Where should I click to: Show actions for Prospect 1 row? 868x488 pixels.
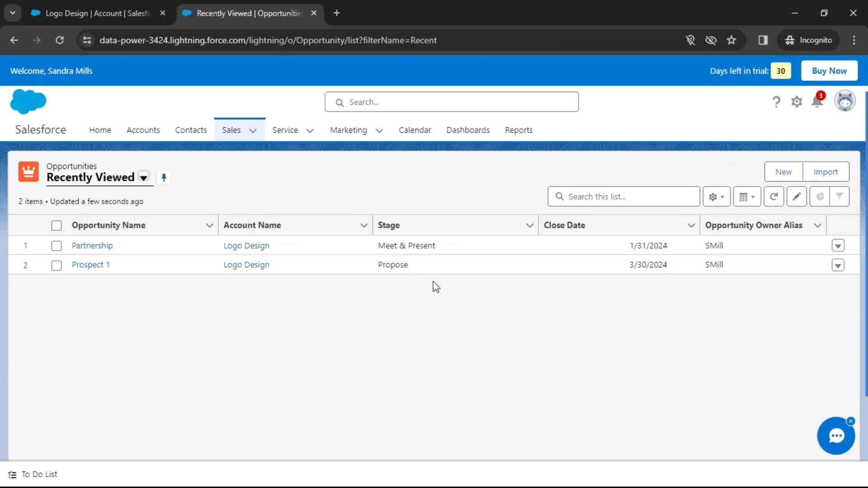838,265
